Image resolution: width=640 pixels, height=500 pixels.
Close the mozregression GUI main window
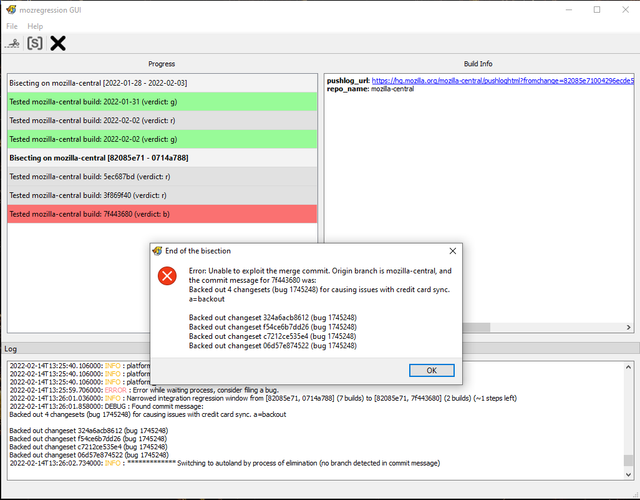(x=625, y=10)
